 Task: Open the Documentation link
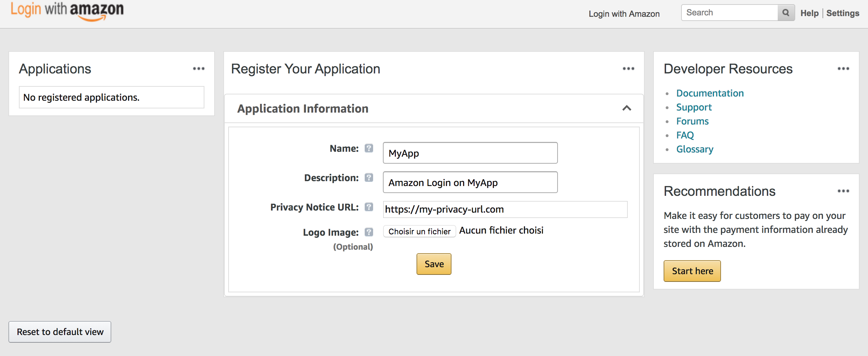click(x=710, y=93)
